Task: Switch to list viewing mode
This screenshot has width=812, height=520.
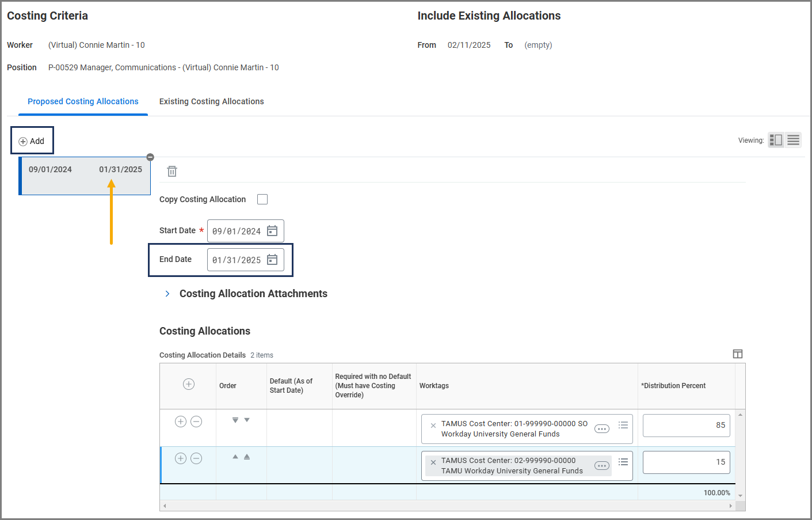Action: 793,140
